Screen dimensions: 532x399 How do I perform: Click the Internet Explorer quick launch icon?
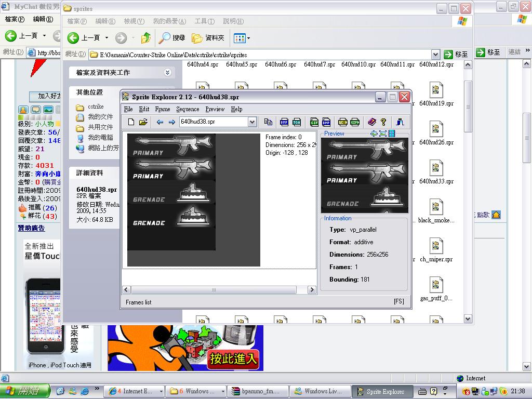coord(85,391)
